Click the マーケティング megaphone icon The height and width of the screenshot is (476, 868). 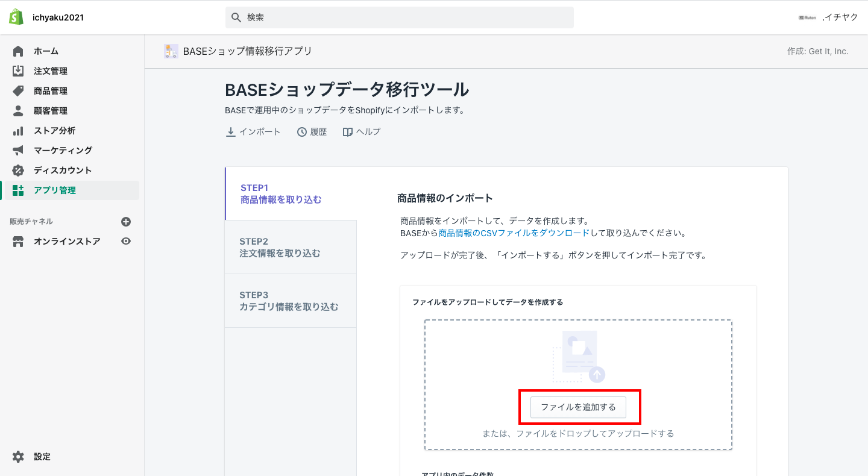tap(18, 150)
